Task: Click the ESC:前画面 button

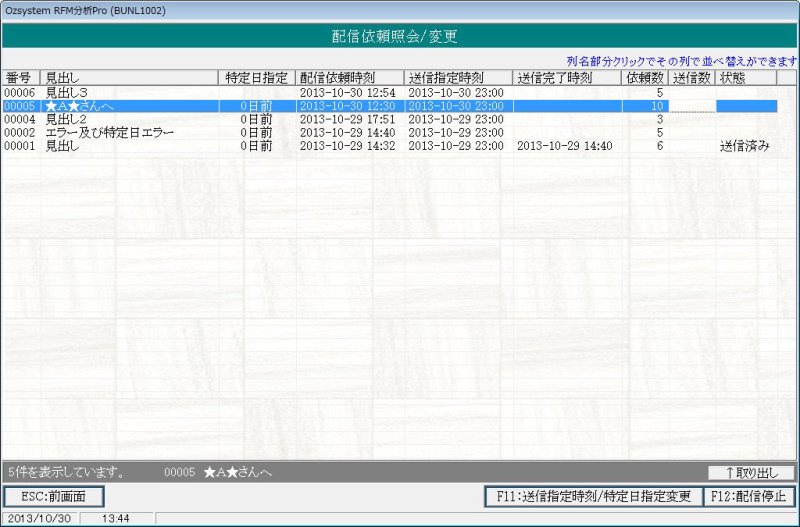Action: pyautogui.click(x=54, y=496)
